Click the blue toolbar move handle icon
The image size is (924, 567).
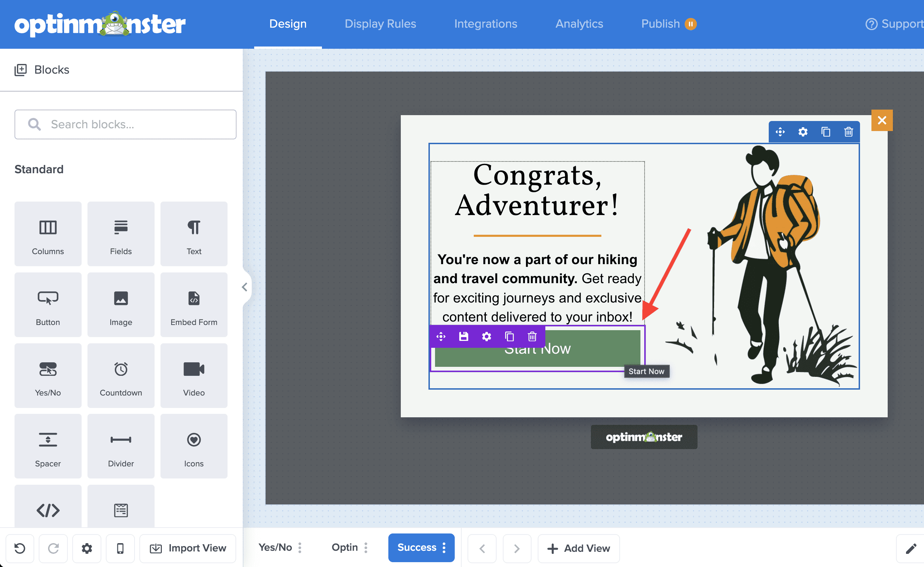[780, 132]
